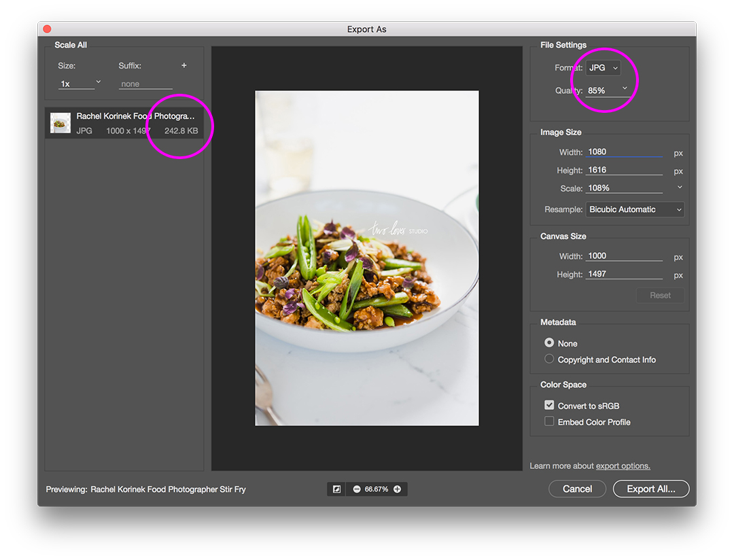Open the export options link

coord(623,466)
